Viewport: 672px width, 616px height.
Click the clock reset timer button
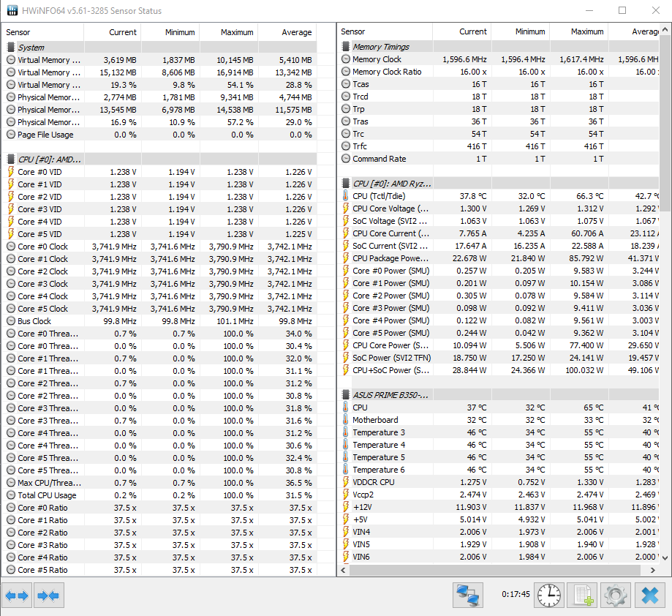coord(549,595)
